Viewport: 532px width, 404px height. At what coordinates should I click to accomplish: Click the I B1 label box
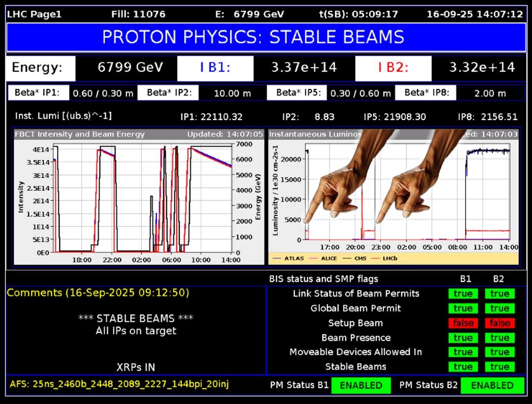click(215, 68)
